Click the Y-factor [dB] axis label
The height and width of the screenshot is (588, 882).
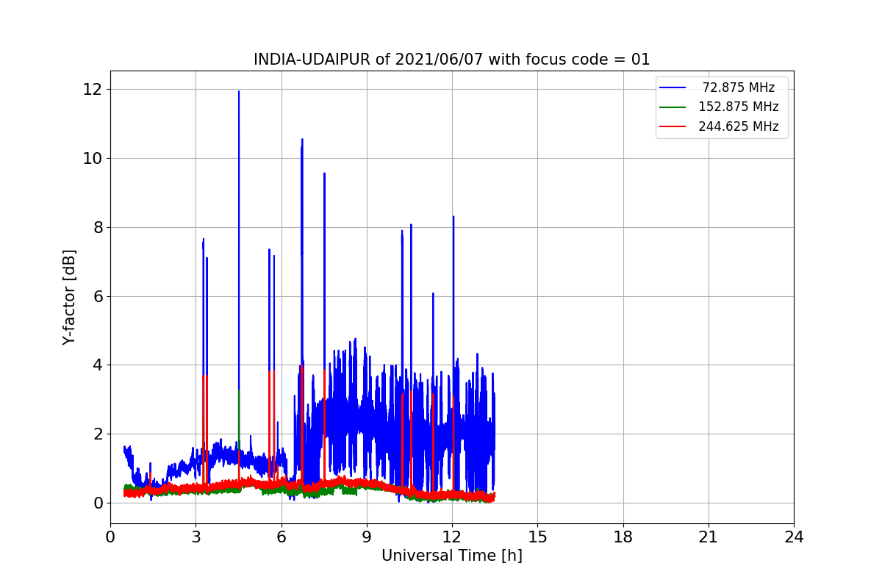(69, 297)
